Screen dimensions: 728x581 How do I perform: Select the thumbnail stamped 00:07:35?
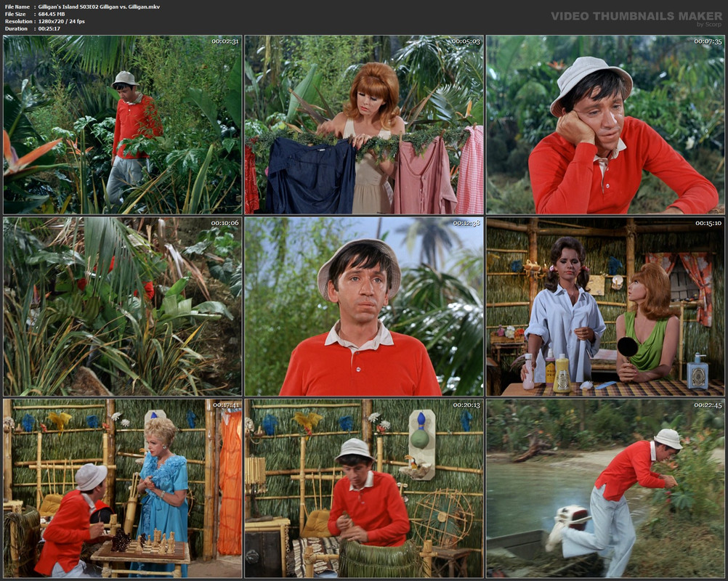click(x=605, y=125)
